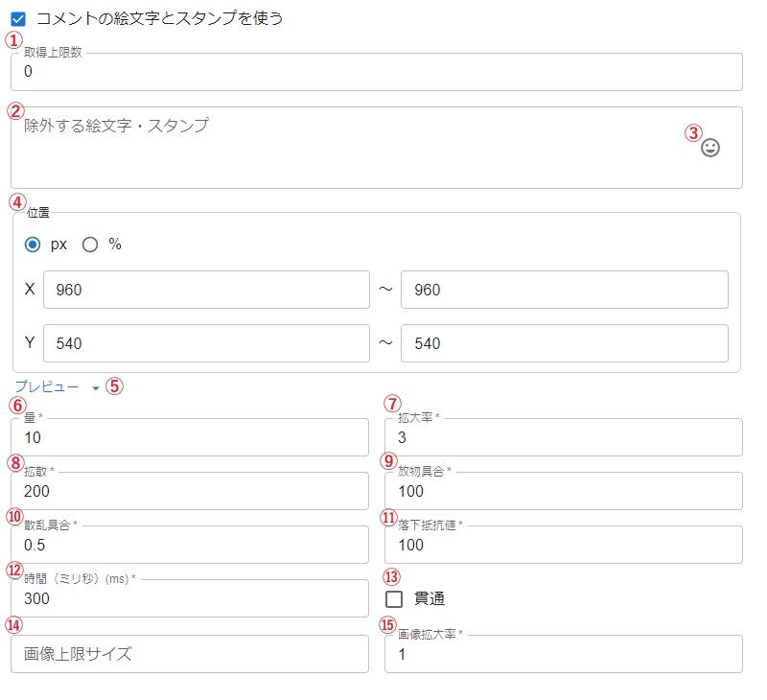Select the 落下抵抗値 input field
767x700 pixels.
[x=563, y=545]
